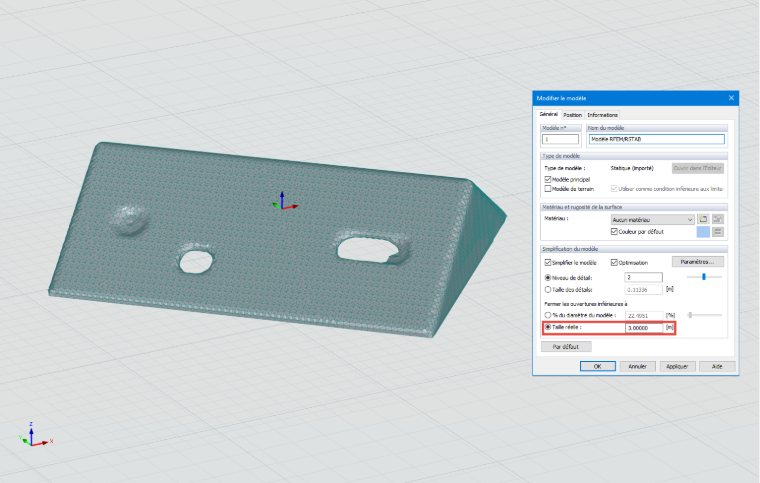Click the edit material icon
Screen dimensions: 760x483
(718, 219)
